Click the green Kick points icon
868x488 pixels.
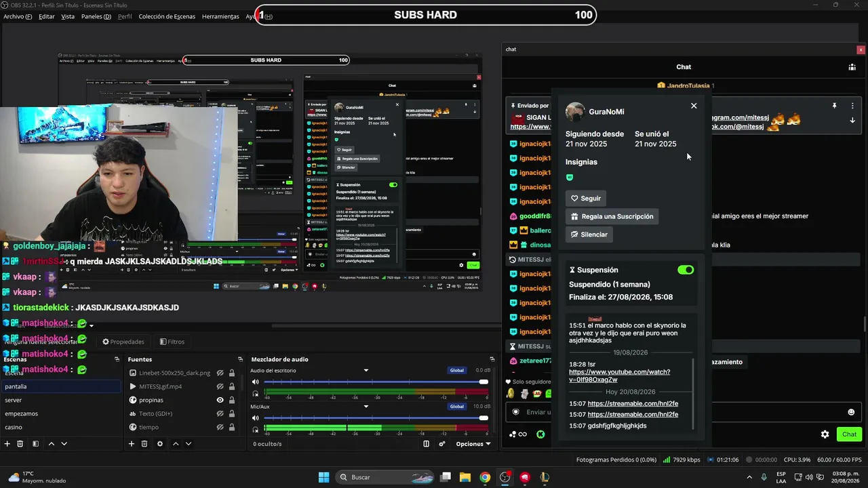[540, 434]
